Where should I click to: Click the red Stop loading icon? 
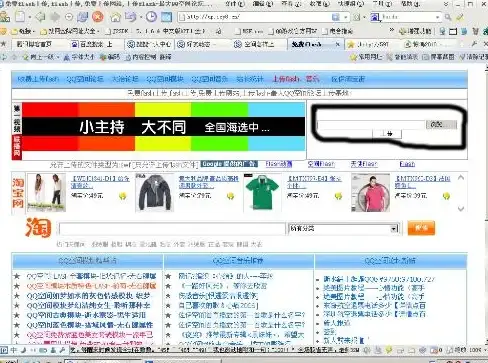point(97,17)
